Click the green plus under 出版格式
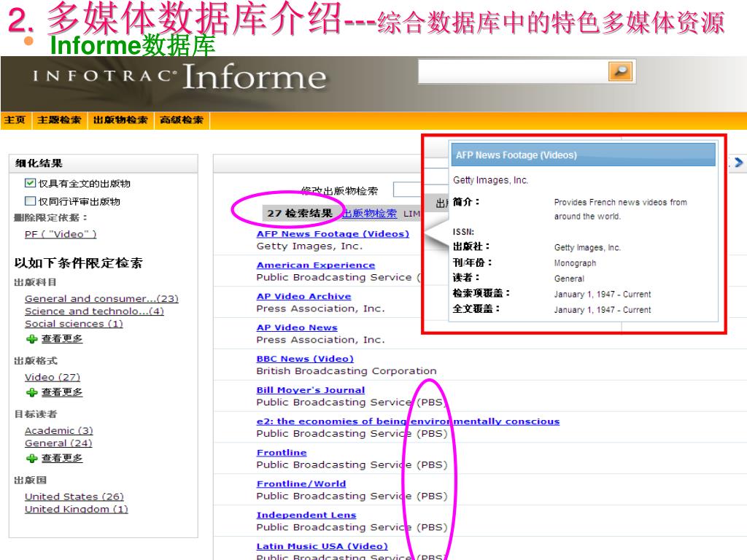 click(31, 392)
